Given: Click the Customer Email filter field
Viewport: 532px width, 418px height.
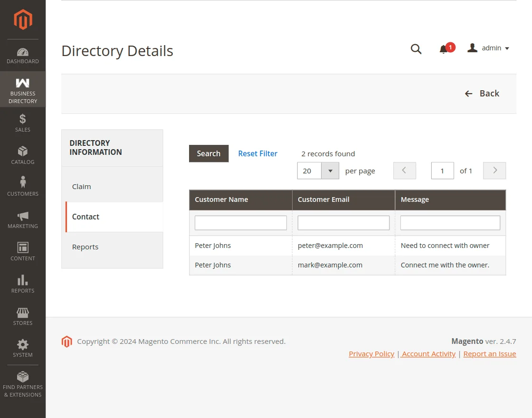Looking at the screenshot, I should (343, 222).
